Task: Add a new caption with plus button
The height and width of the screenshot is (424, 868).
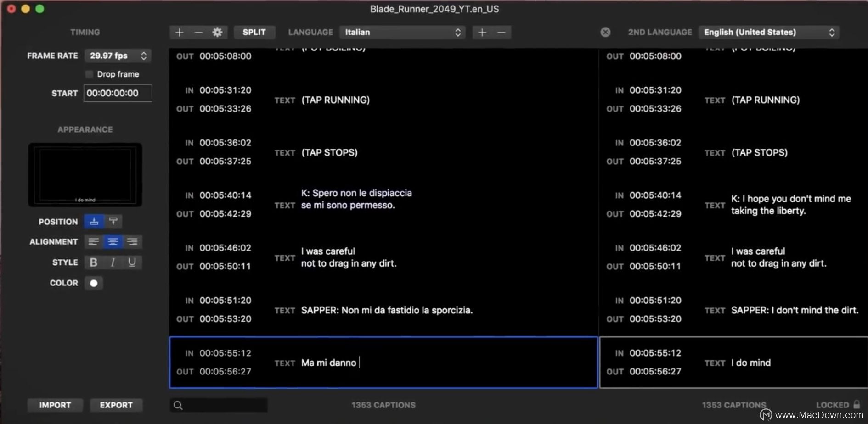Action: [x=179, y=32]
